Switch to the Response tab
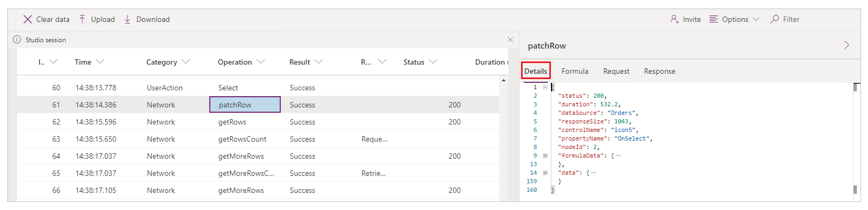The image size is (868, 210). coord(660,71)
